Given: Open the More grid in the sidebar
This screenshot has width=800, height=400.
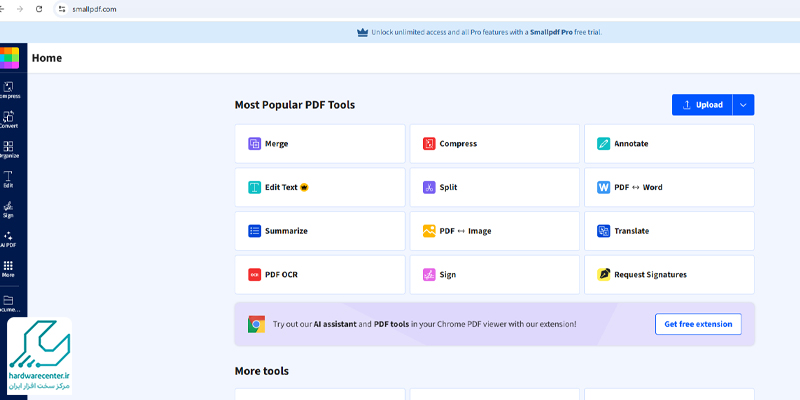Looking at the screenshot, I should point(8,269).
